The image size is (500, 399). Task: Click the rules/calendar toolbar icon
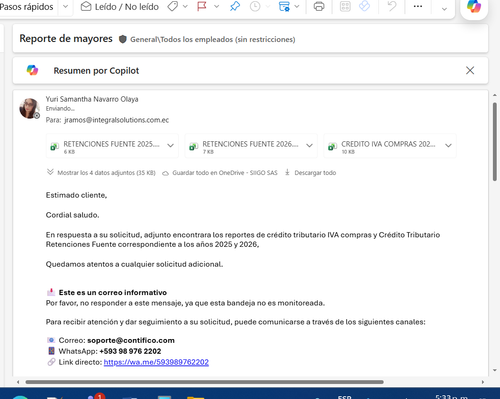point(284,6)
